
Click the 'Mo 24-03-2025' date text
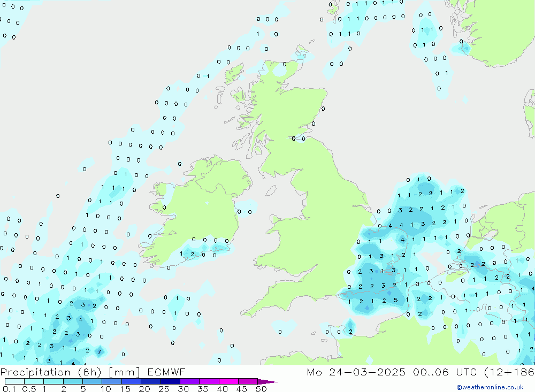click(356, 372)
